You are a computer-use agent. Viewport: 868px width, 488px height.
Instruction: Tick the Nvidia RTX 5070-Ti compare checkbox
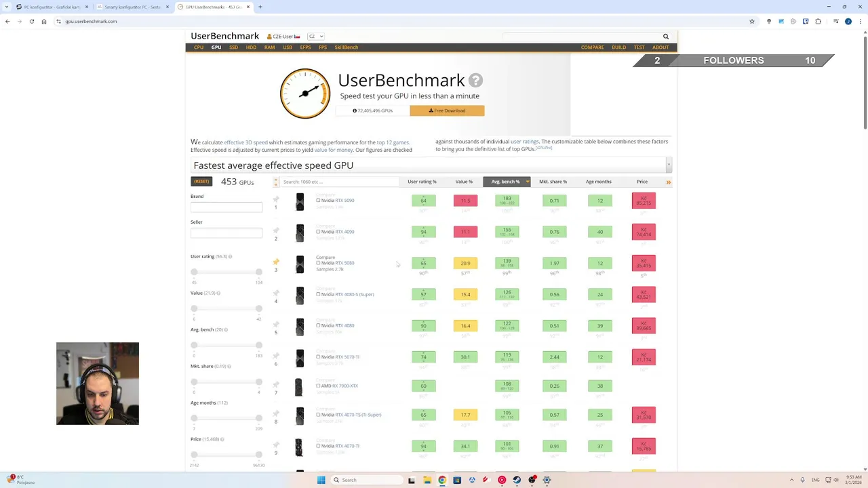click(x=318, y=357)
